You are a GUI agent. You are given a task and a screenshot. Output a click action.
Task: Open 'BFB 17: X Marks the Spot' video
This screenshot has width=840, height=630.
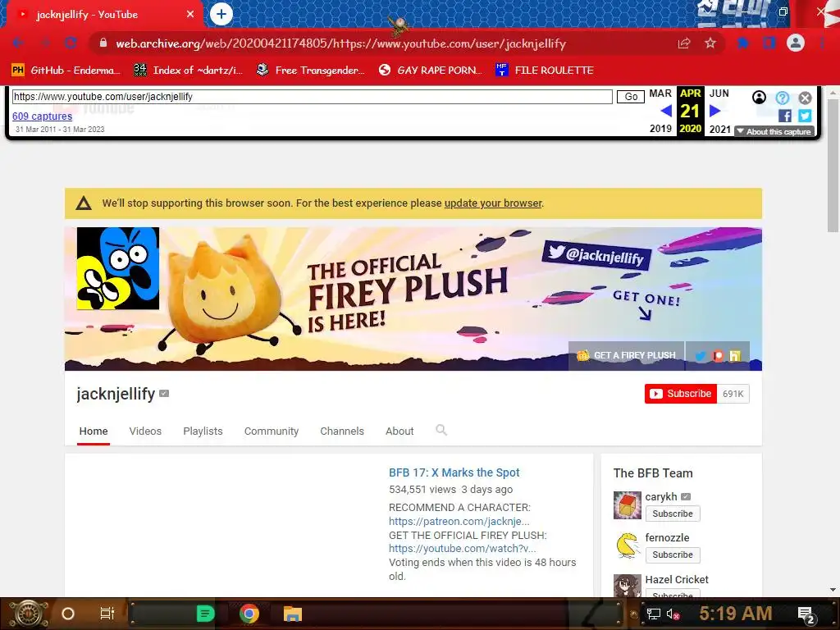[x=454, y=472]
